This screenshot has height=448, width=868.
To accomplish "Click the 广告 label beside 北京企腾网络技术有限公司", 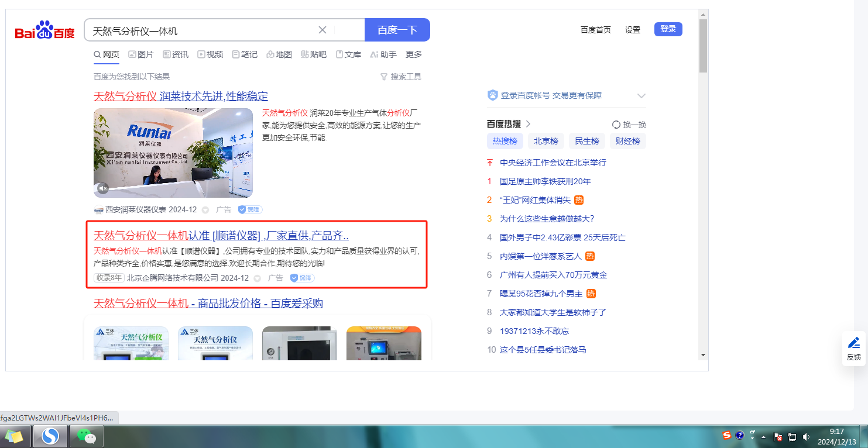I will tap(276, 278).
